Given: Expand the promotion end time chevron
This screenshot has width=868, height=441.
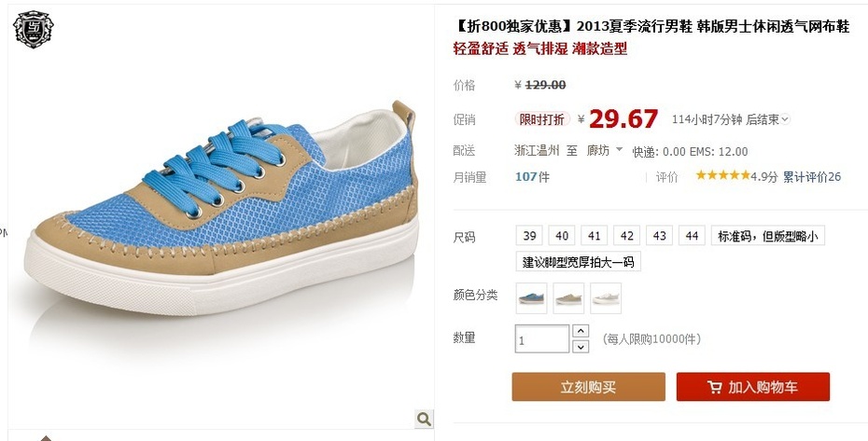Looking at the screenshot, I should coord(786,119).
